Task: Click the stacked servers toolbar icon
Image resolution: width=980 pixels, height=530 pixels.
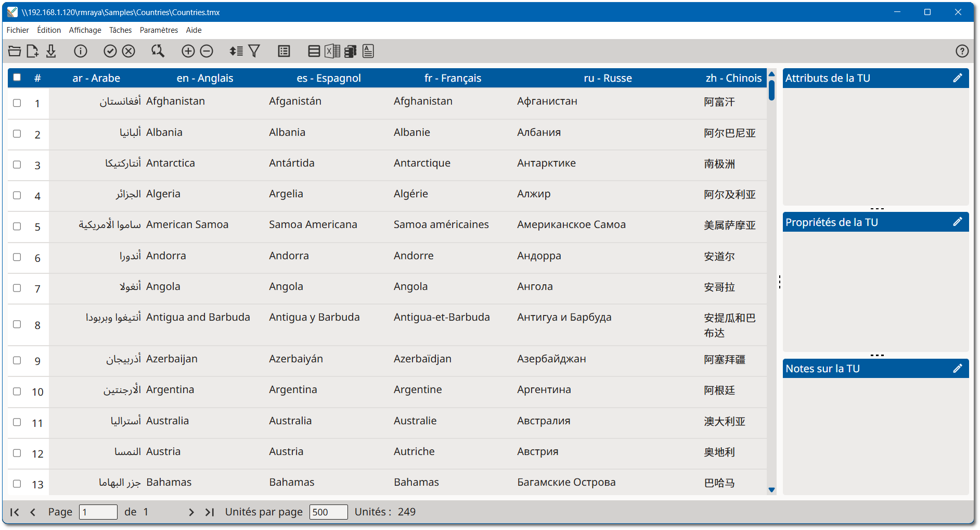Action: click(x=351, y=51)
